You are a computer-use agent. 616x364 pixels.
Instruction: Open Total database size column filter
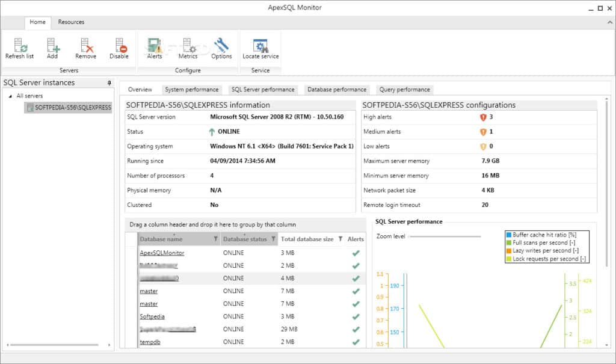pos(340,239)
